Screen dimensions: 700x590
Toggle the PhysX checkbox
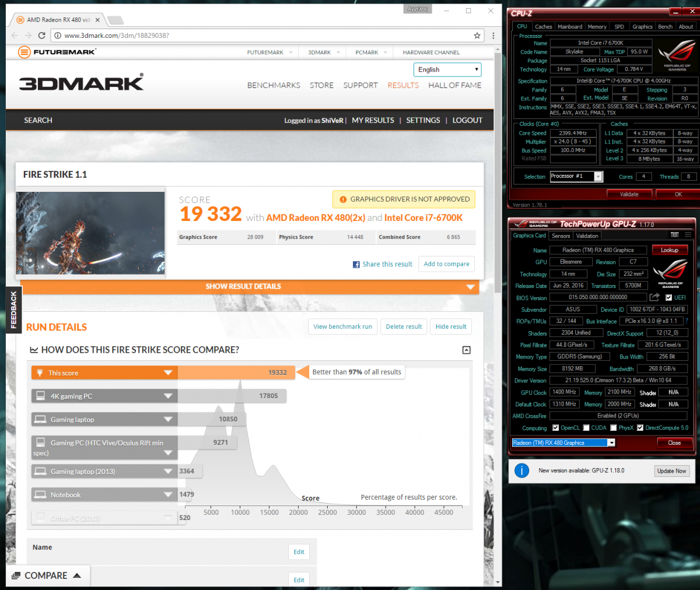click(614, 428)
